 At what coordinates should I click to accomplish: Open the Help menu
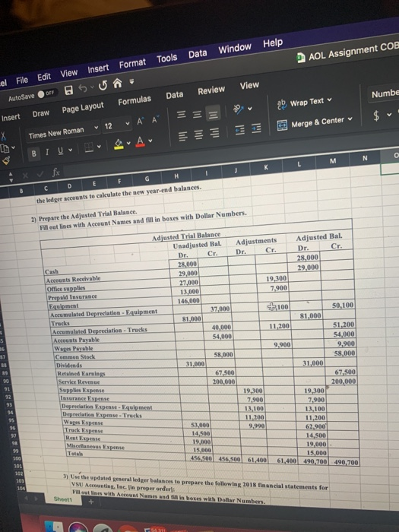click(x=273, y=43)
